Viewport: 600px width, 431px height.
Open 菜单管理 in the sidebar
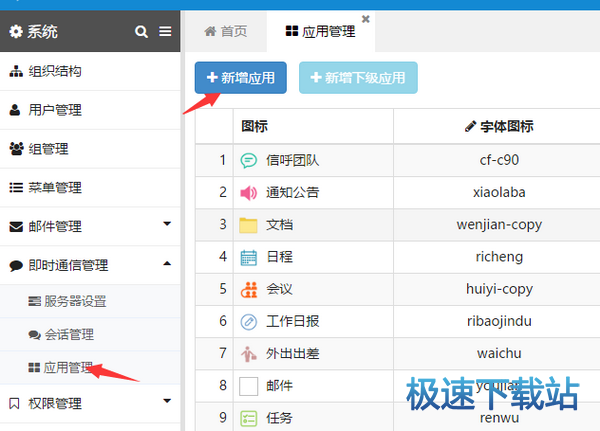(x=90, y=188)
